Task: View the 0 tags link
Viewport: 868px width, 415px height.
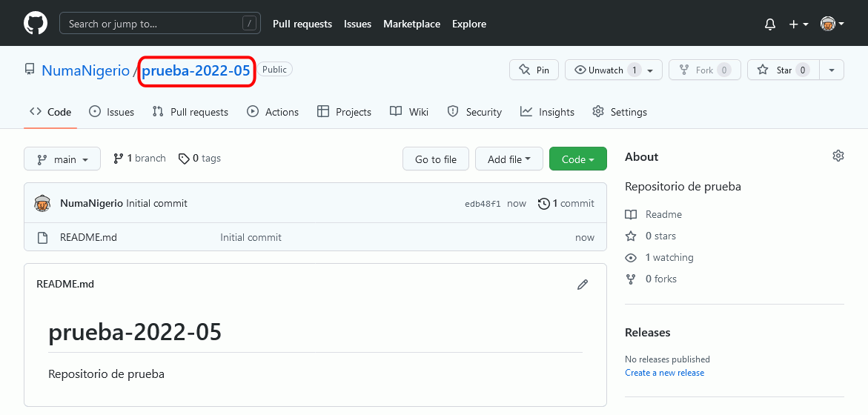Action: pos(199,159)
